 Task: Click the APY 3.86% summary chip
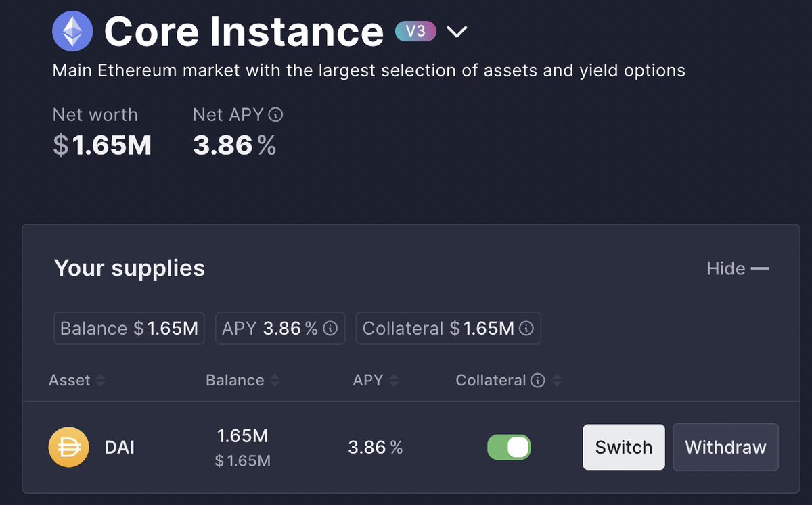pyautogui.click(x=279, y=328)
